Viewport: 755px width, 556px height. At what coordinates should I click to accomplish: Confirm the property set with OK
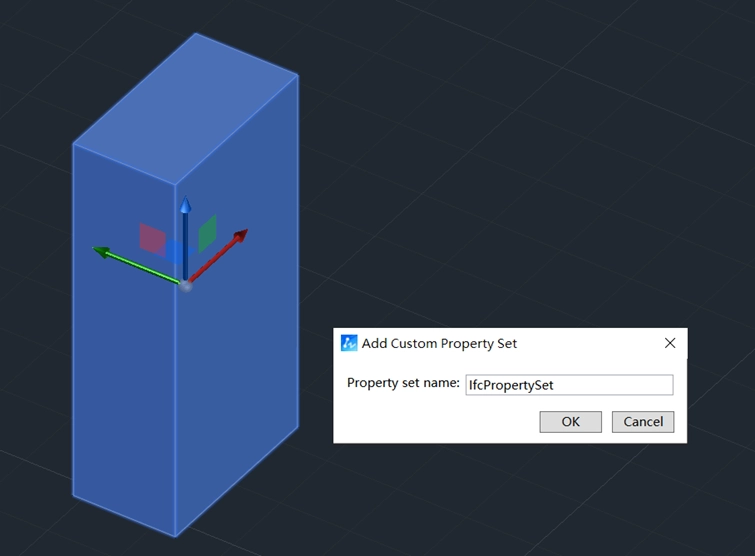(x=570, y=421)
